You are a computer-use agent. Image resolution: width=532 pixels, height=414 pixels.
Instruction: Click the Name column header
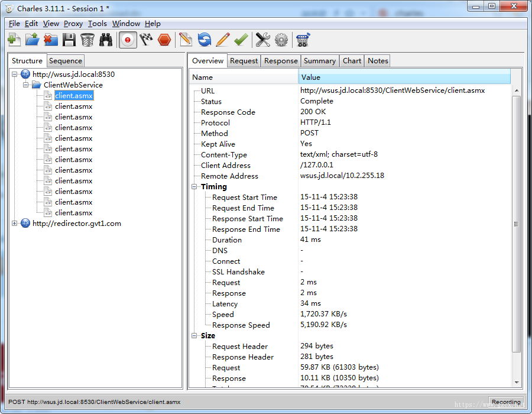244,77
